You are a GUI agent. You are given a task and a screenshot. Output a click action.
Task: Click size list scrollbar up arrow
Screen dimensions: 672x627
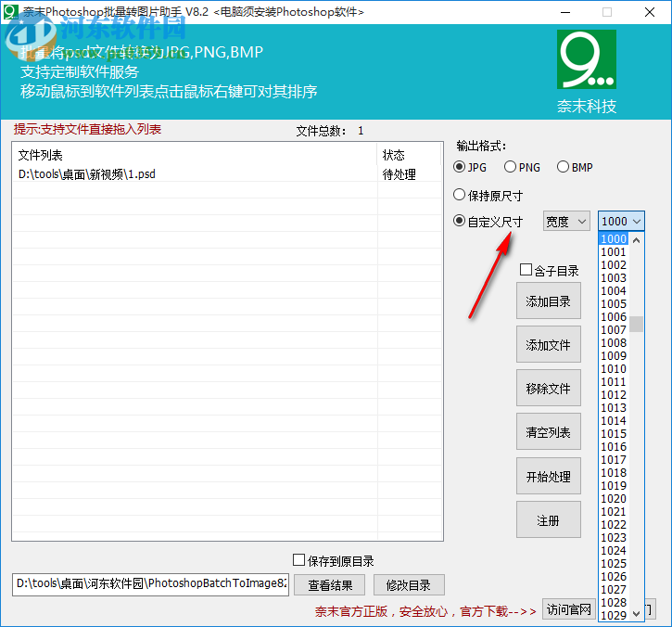click(637, 240)
